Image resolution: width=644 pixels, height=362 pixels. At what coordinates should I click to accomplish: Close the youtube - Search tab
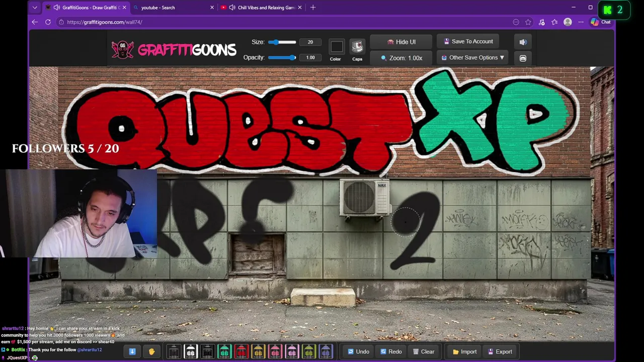coord(212,8)
